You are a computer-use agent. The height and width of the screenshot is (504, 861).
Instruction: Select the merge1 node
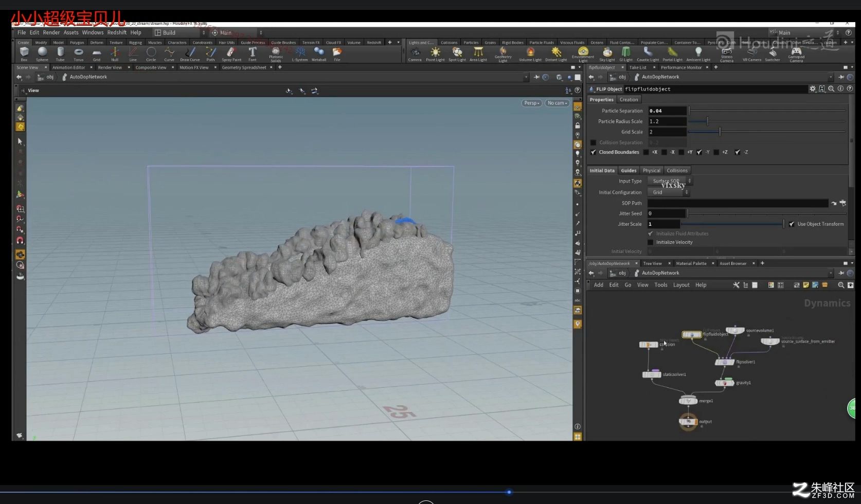click(688, 401)
